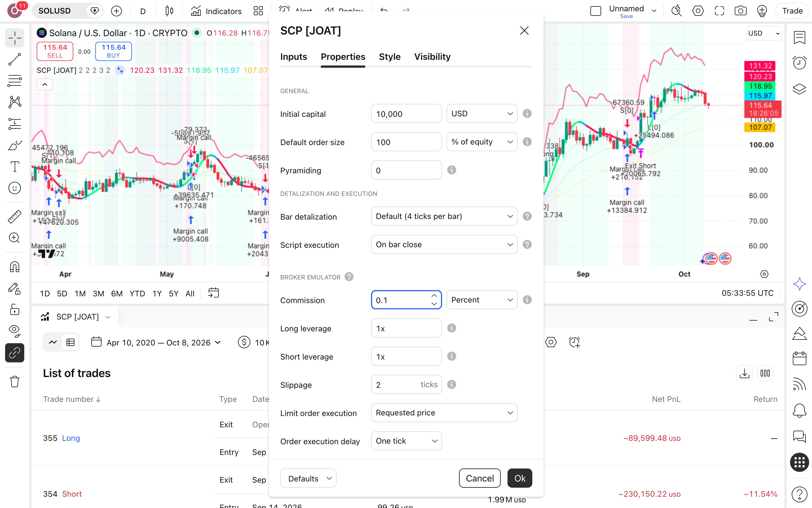
Task: Toggle hide all drawings eye icon
Action: (14, 331)
